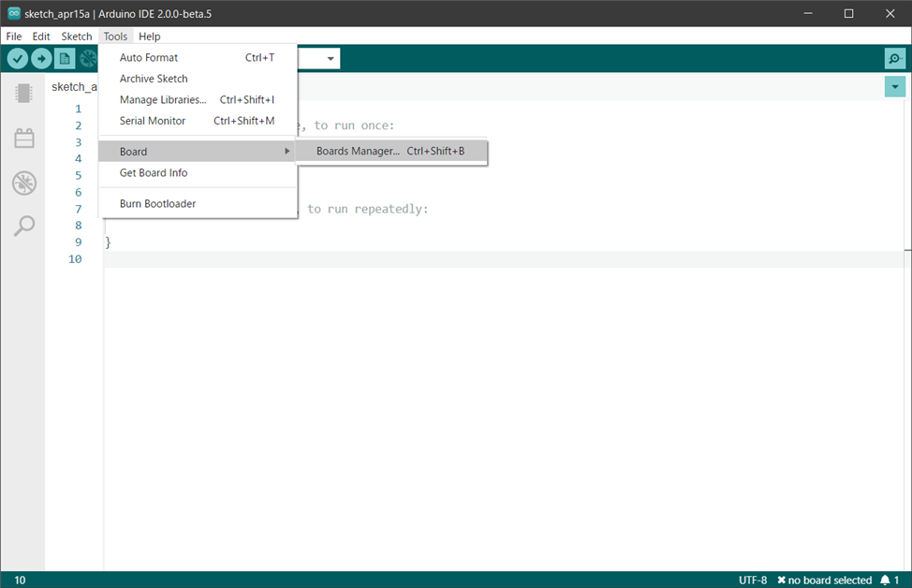Click the 'to run repeatedly:' comment text

click(x=368, y=209)
